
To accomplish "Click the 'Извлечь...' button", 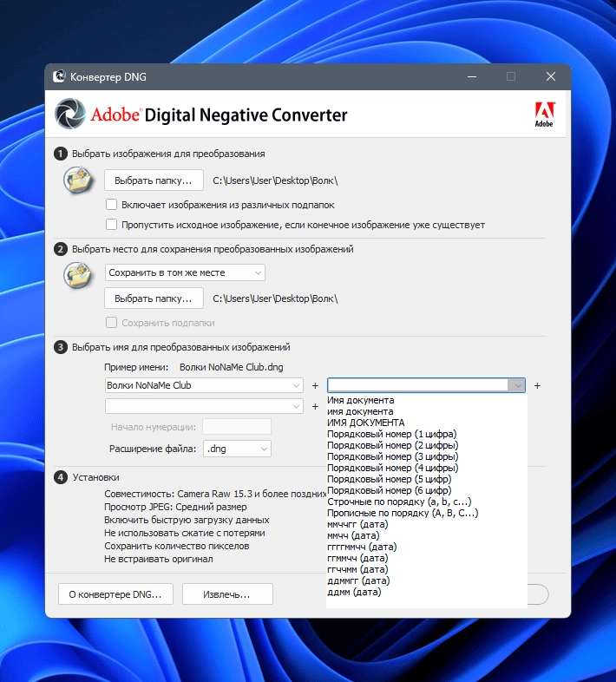I will click(227, 594).
